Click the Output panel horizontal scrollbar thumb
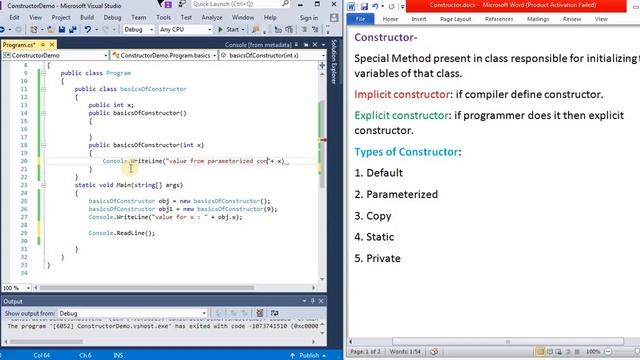 point(46,342)
